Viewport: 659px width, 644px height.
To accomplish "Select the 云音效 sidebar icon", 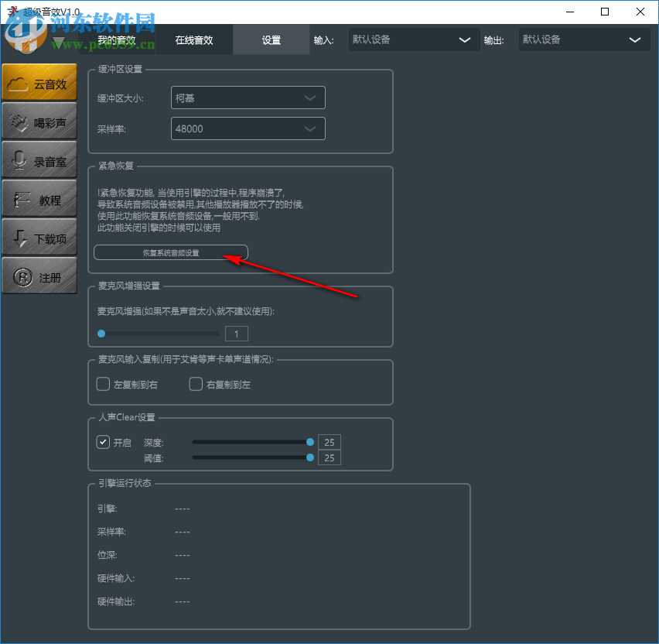I will 39,81.
